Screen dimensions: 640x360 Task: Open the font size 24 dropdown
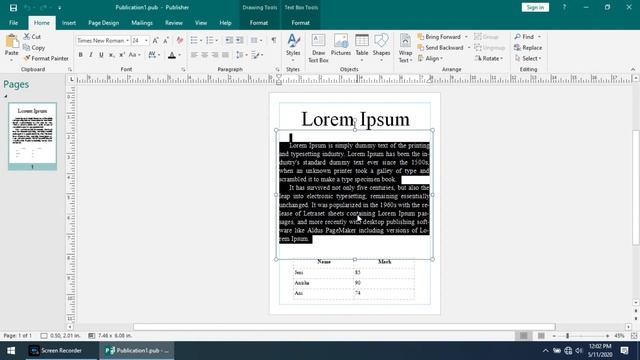click(146, 40)
